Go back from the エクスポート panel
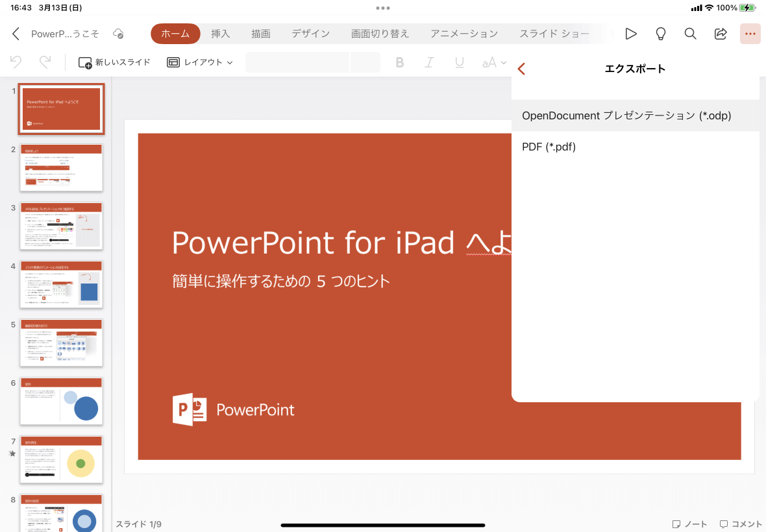This screenshot has height=532, width=766. pyautogui.click(x=522, y=69)
